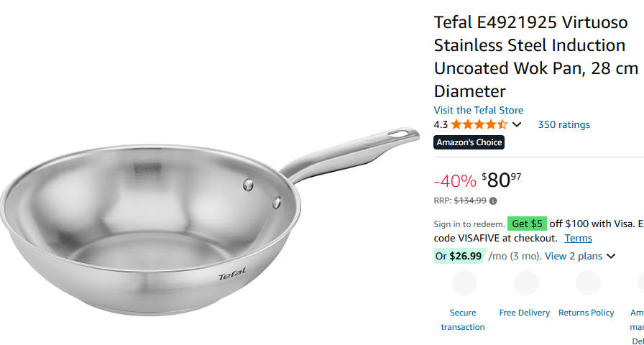Click the orange star rating icons

(x=479, y=124)
